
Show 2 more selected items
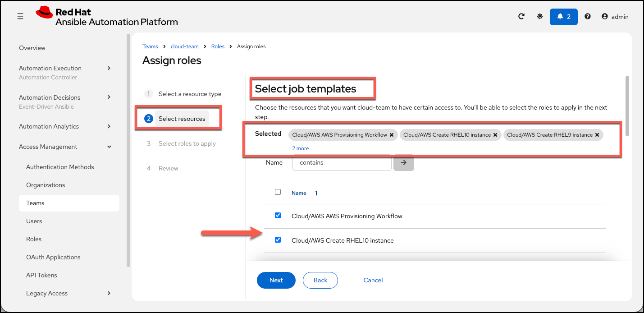click(301, 148)
